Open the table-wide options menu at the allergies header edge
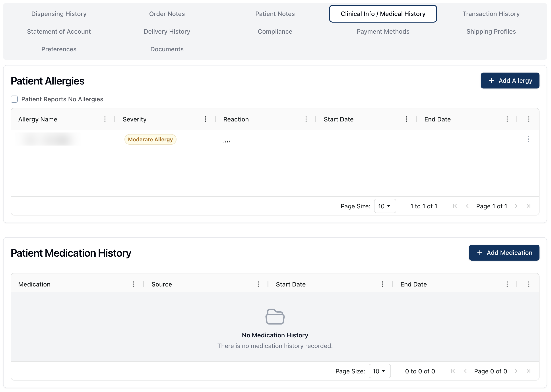The width and height of the screenshot is (551, 392). coord(529,119)
